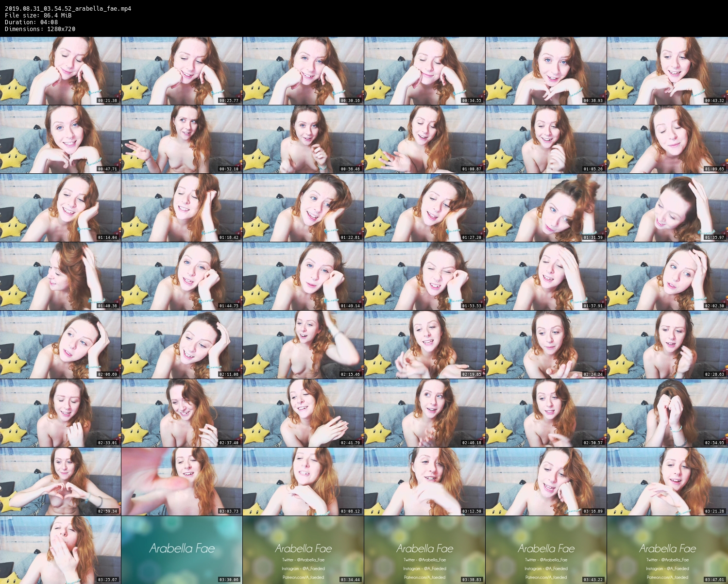Choose the thumbnail labeled 02:54.95
This screenshot has width=728, height=584.
pos(667,413)
